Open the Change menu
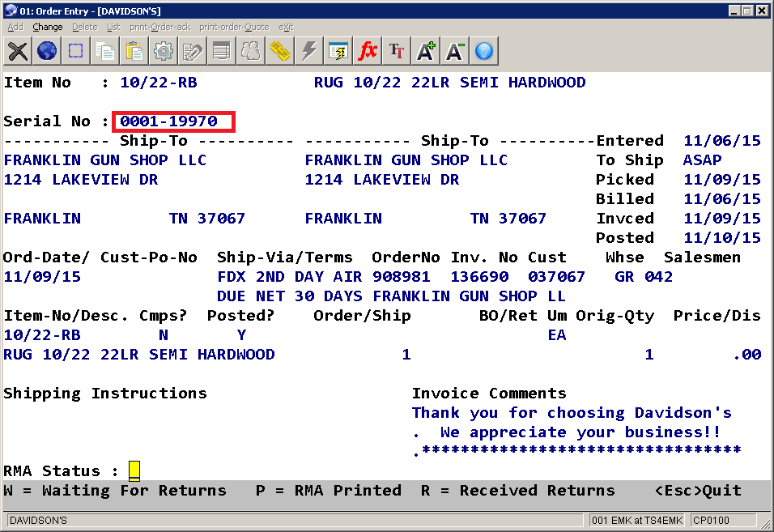 pyautogui.click(x=48, y=28)
